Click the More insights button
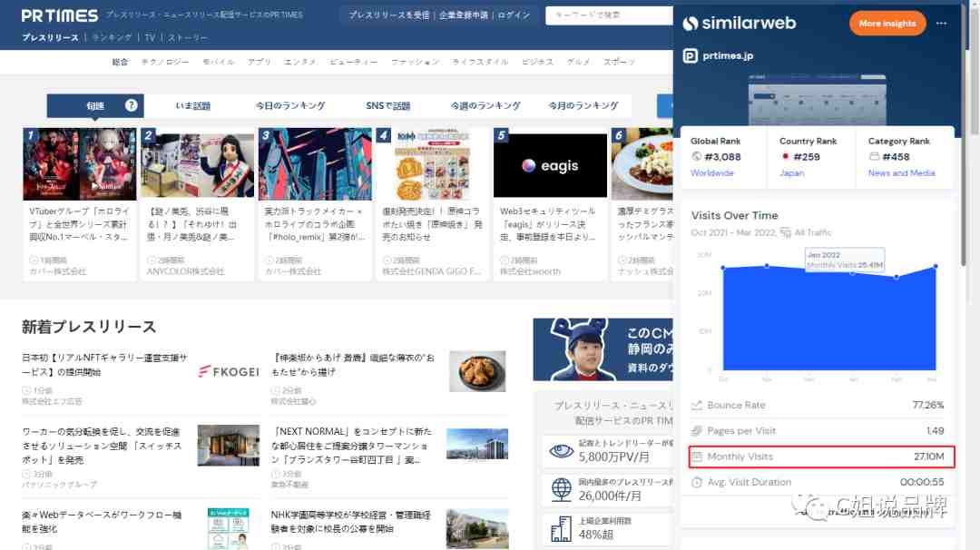The width and height of the screenshot is (980, 550). click(x=887, y=23)
